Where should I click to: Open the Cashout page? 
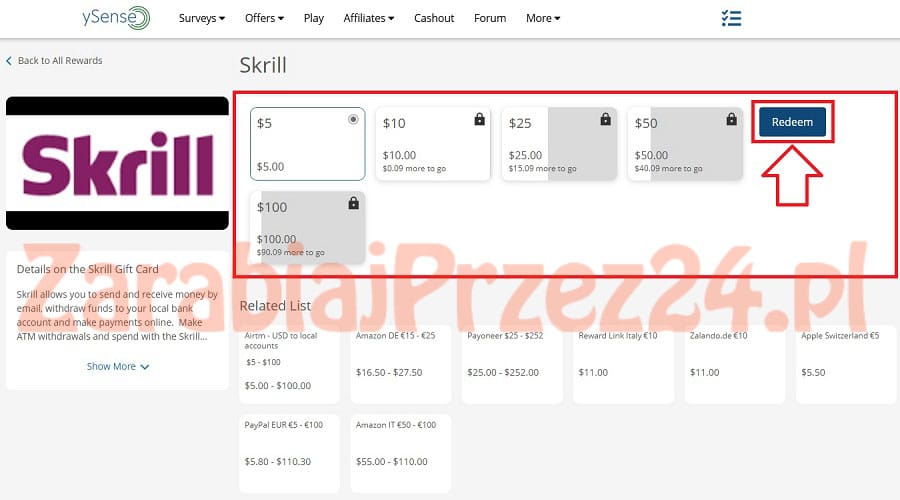[434, 18]
